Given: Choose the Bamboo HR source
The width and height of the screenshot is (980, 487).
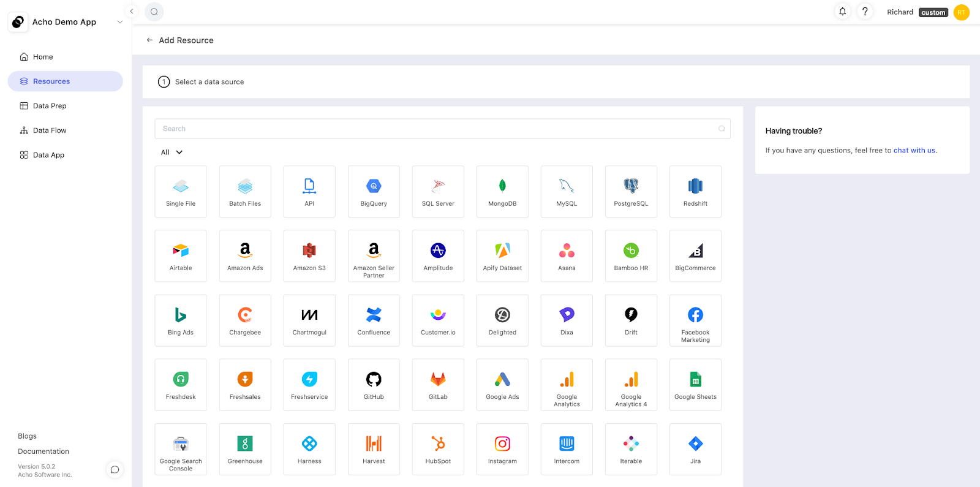Looking at the screenshot, I should (631, 256).
